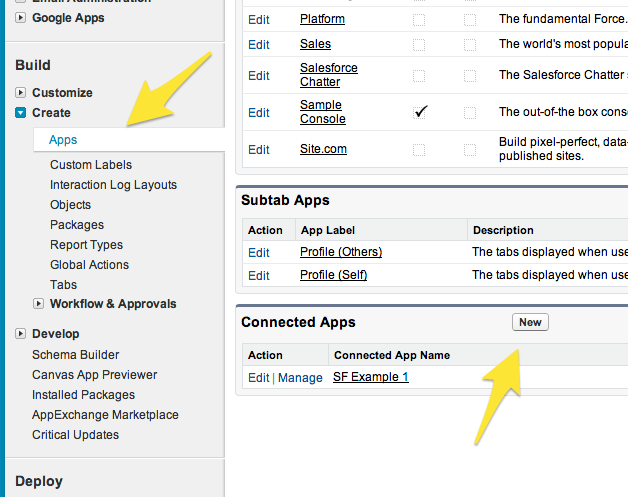Edit the Profile (Others) subtab app
The height and width of the screenshot is (497, 628).
[x=259, y=253]
